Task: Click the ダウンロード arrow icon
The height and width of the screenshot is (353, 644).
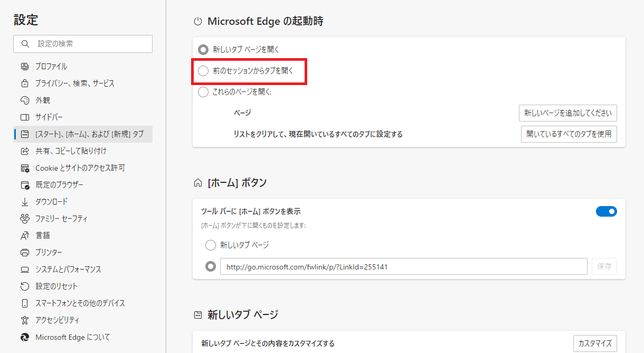Action: [24, 202]
